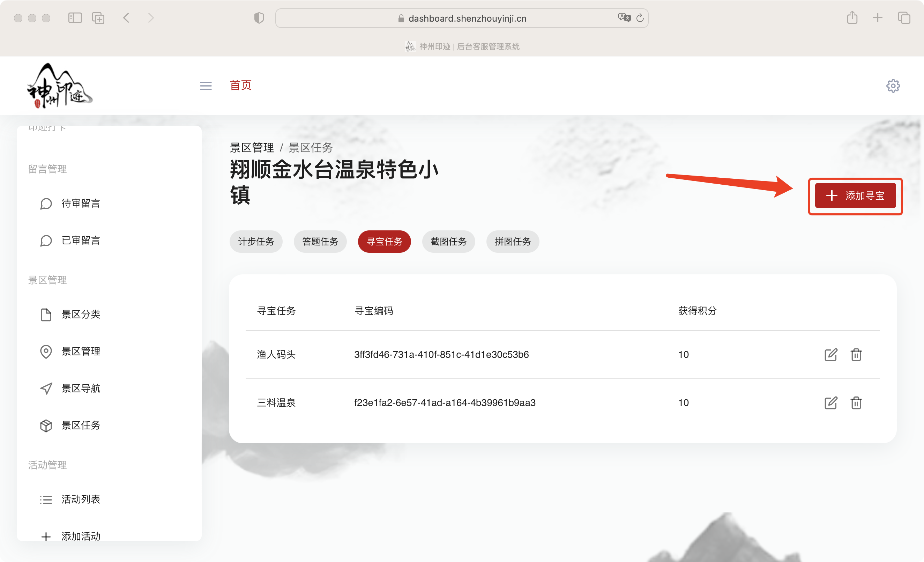Open the 首页 menu item
The image size is (924, 562).
pyautogui.click(x=240, y=86)
